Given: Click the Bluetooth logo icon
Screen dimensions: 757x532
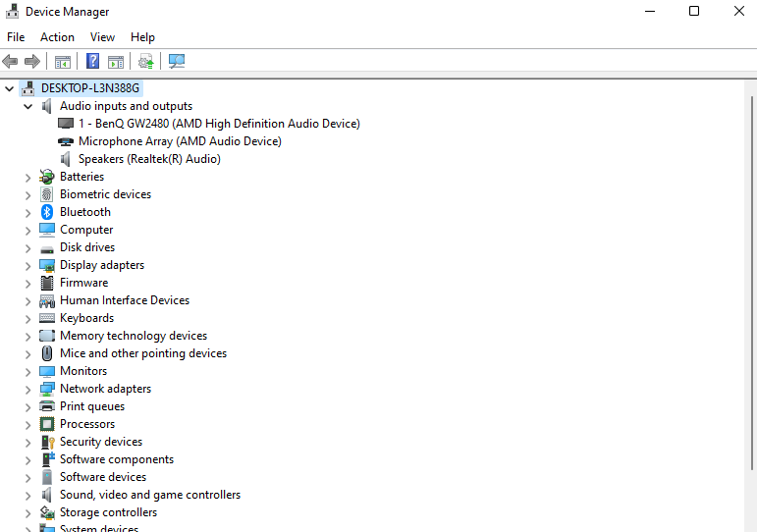Looking at the screenshot, I should [x=47, y=212].
